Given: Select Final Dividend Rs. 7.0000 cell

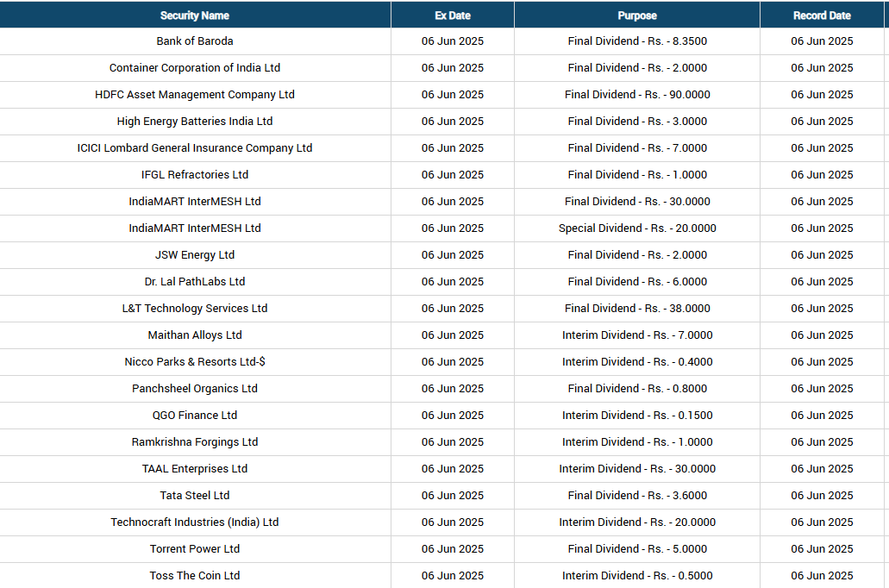Looking at the screenshot, I should 637,147.
